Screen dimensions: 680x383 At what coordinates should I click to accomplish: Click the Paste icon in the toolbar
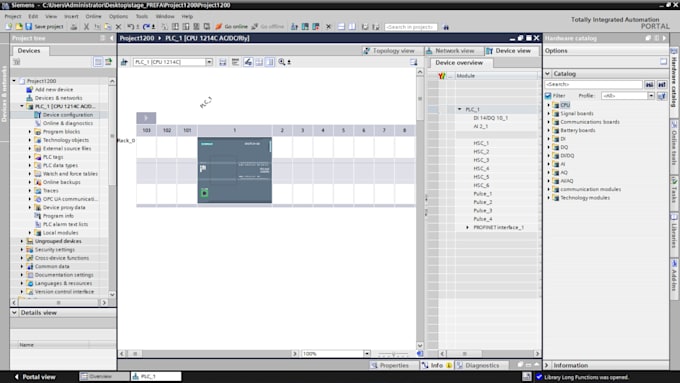[108, 27]
